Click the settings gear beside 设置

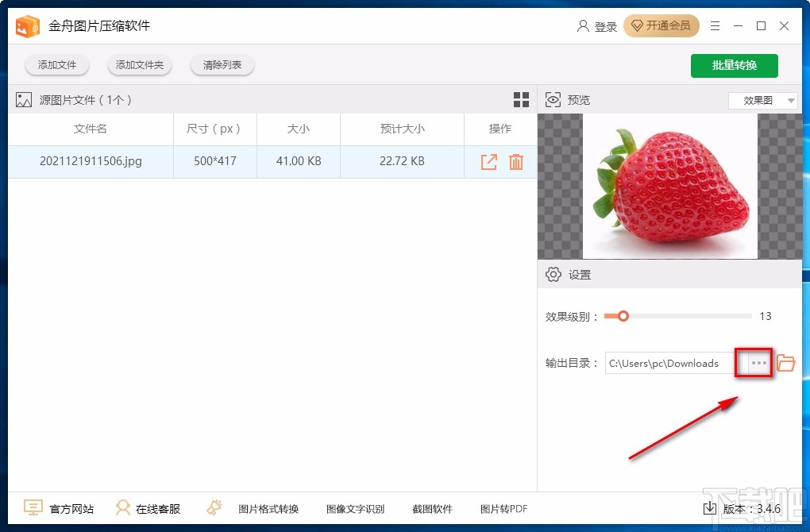click(553, 274)
